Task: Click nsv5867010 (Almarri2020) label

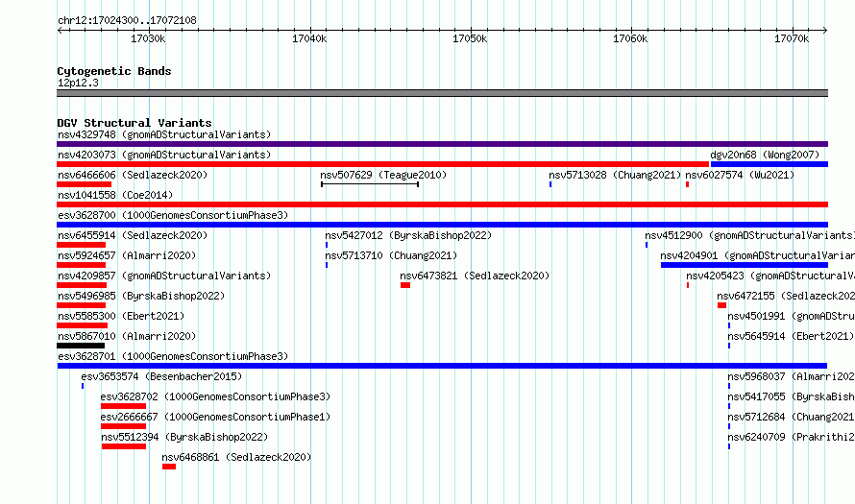Action: [x=127, y=336]
